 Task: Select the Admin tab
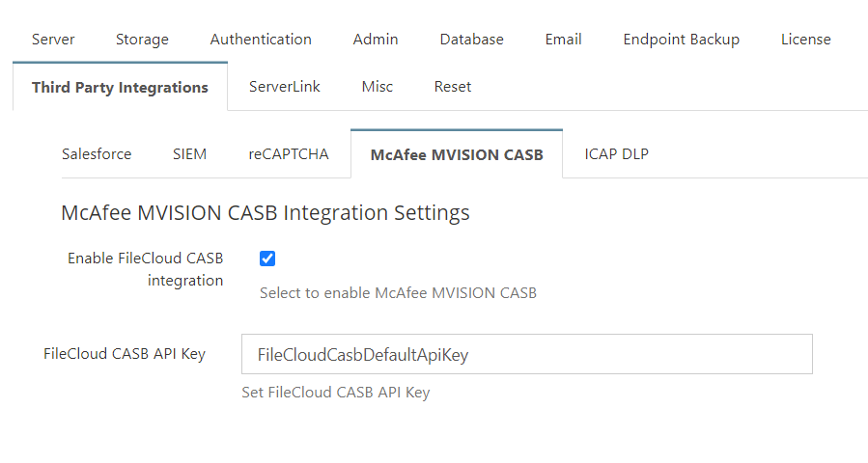tap(376, 40)
